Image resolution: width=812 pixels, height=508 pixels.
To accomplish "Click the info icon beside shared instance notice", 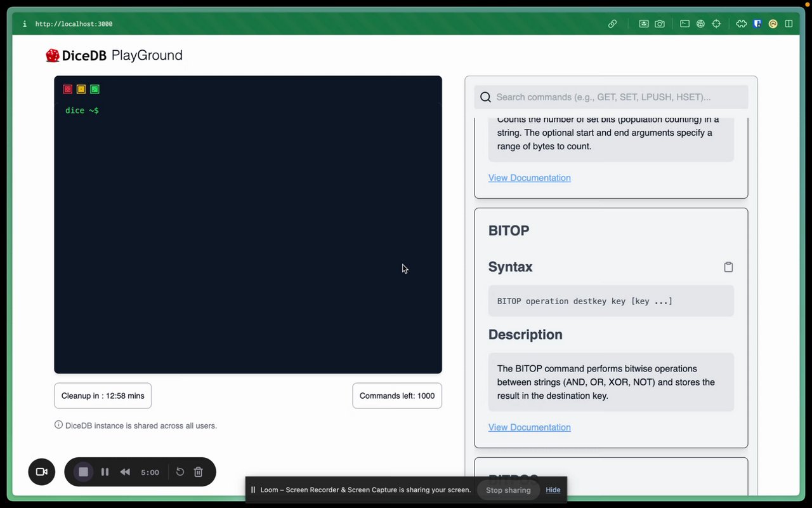I will click(x=58, y=425).
